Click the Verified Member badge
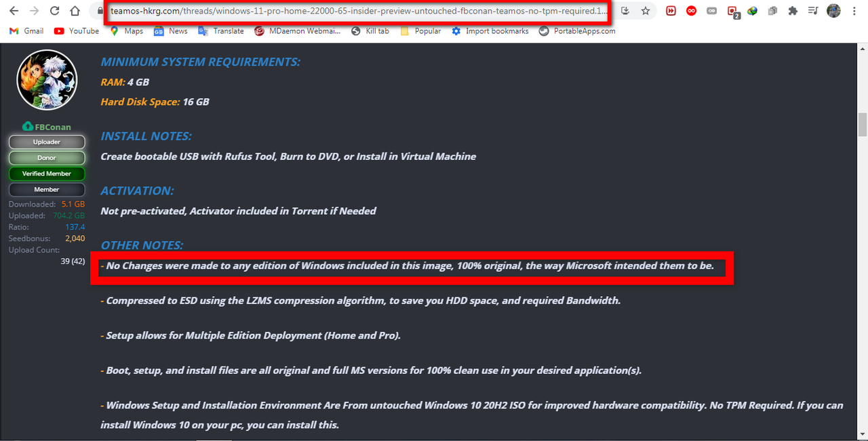 [47, 173]
